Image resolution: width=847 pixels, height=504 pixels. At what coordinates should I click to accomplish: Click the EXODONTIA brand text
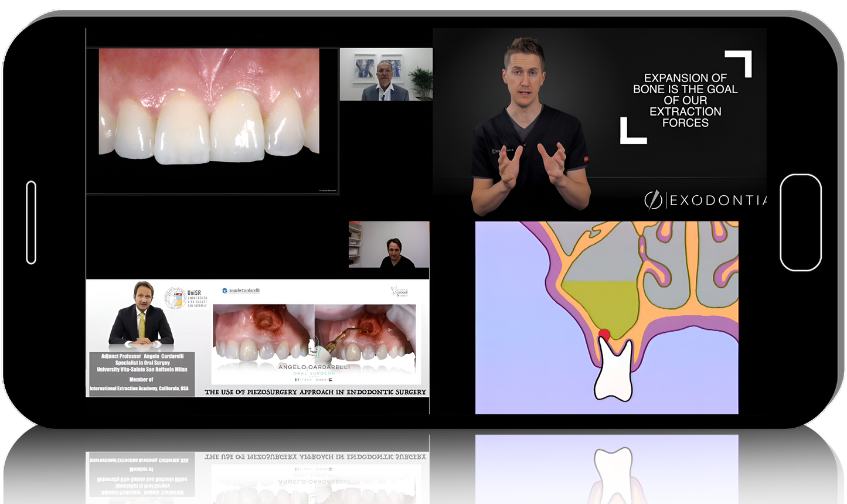pyautogui.click(x=717, y=201)
